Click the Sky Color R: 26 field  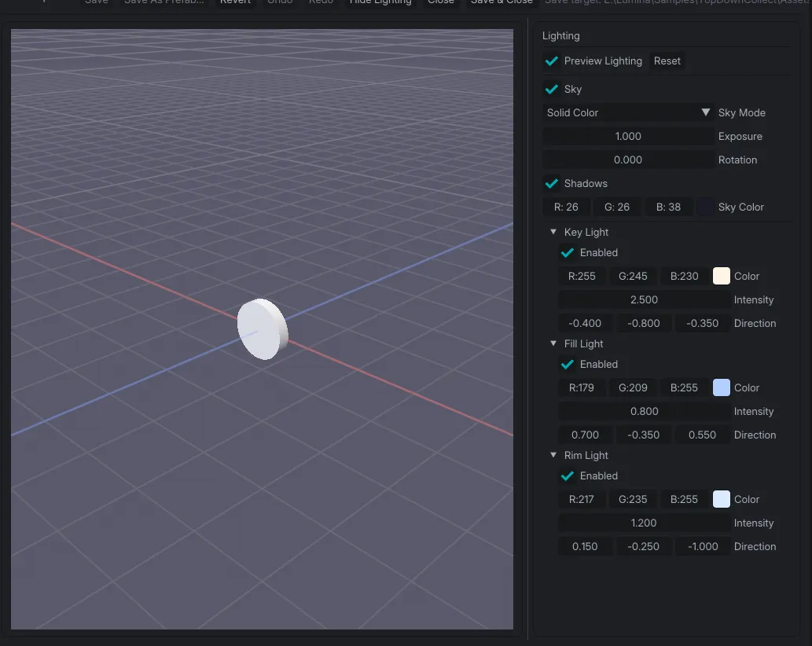click(566, 207)
